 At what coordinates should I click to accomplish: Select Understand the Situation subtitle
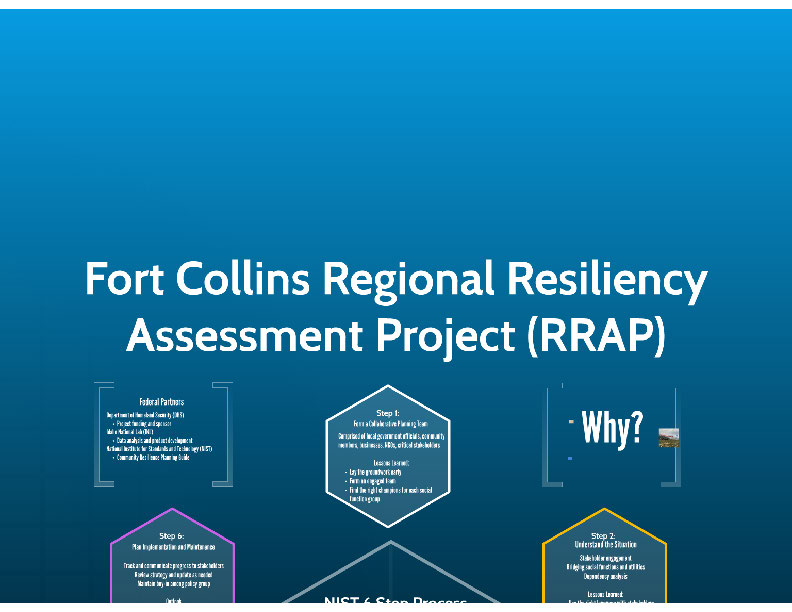604,545
